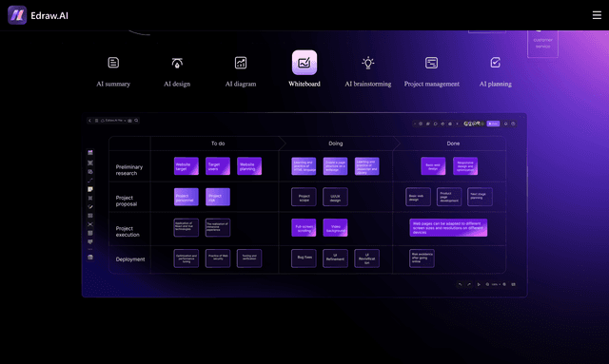The width and height of the screenshot is (609, 364).
Task: Select the AI design icon
Action: click(x=177, y=63)
